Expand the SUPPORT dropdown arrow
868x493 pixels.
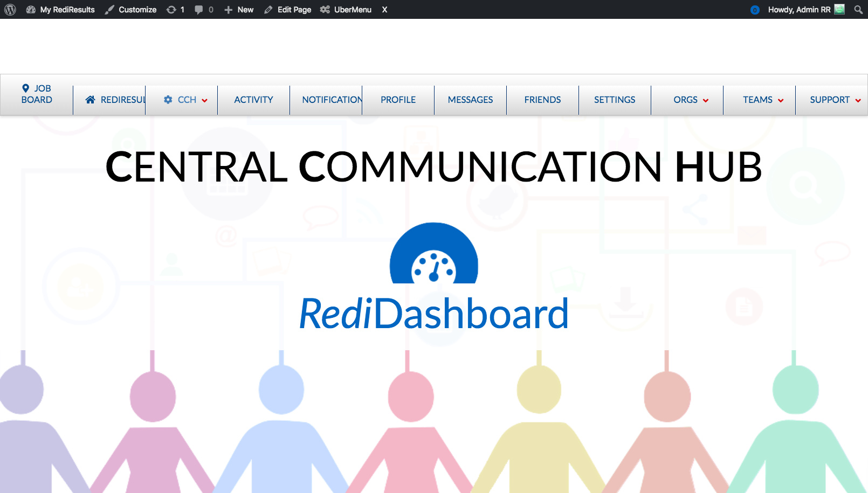tap(858, 100)
